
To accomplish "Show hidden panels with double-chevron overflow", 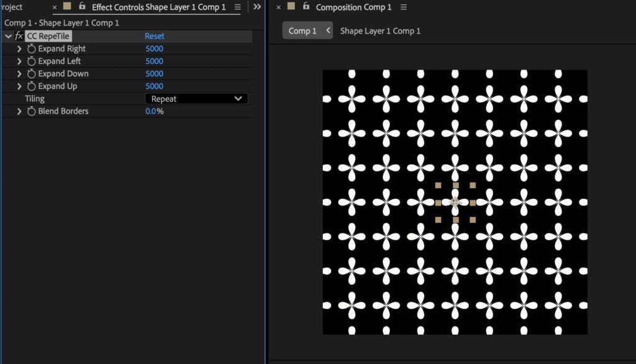I will (x=257, y=7).
